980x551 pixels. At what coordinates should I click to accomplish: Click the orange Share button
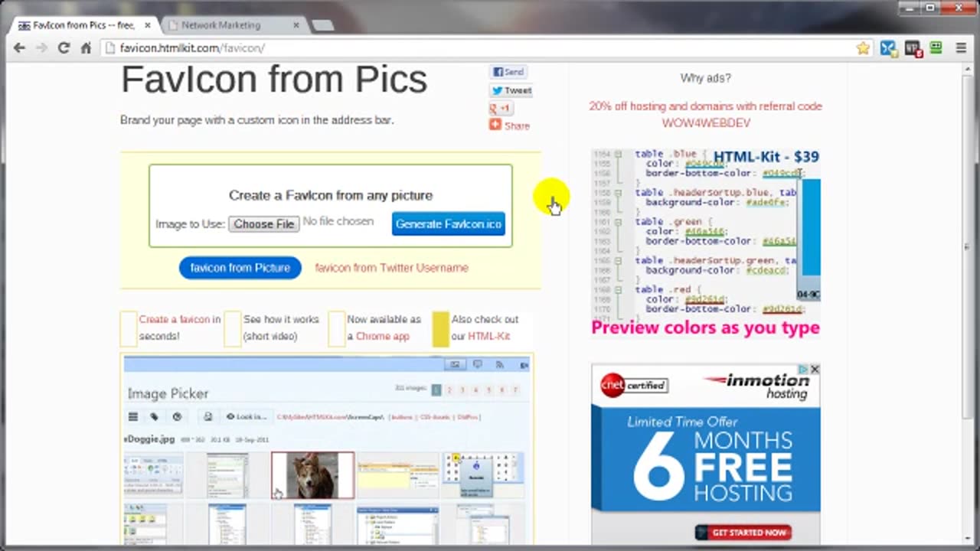click(x=509, y=126)
